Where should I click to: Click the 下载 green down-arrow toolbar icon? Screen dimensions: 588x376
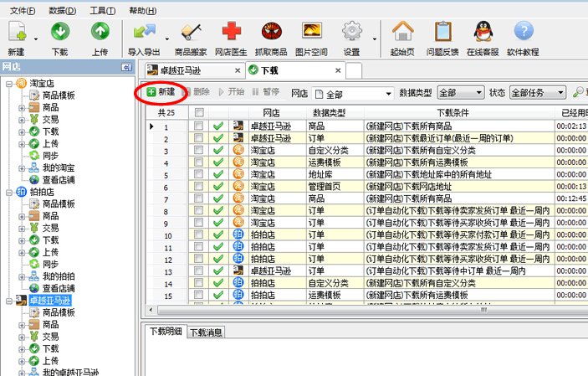[60, 32]
